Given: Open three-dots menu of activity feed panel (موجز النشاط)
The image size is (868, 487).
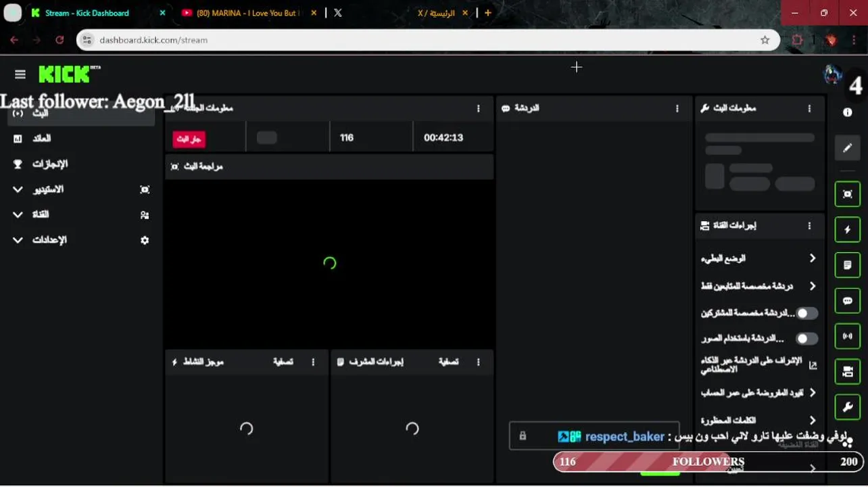Looking at the screenshot, I should pos(313,362).
